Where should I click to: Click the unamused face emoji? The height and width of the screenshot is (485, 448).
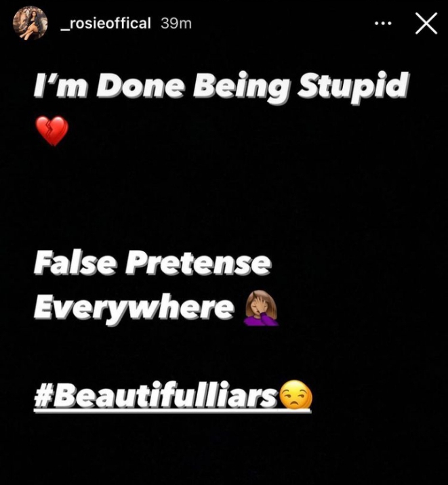click(x=296, y=395)
